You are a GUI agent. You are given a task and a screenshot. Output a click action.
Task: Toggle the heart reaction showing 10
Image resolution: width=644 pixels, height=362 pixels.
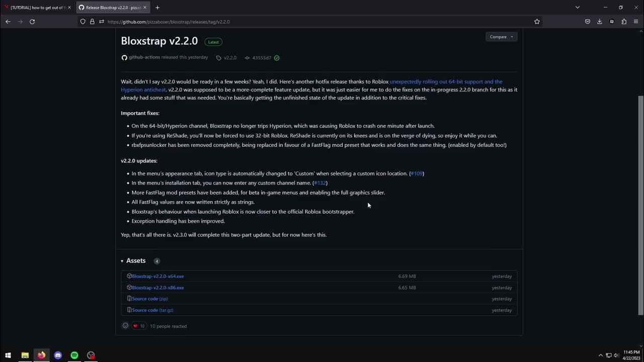click(139, 326)
